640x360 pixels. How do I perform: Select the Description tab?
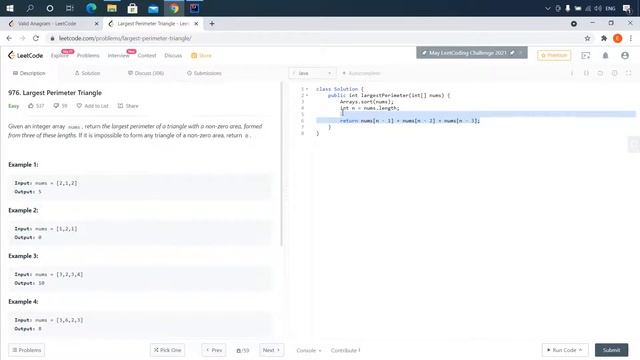click(29, 73)
